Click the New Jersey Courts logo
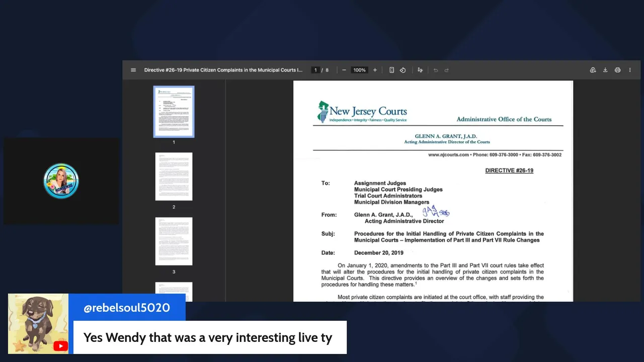Image resolution: width=644 pixels, height=362 pixels. (x=362, y=112)
